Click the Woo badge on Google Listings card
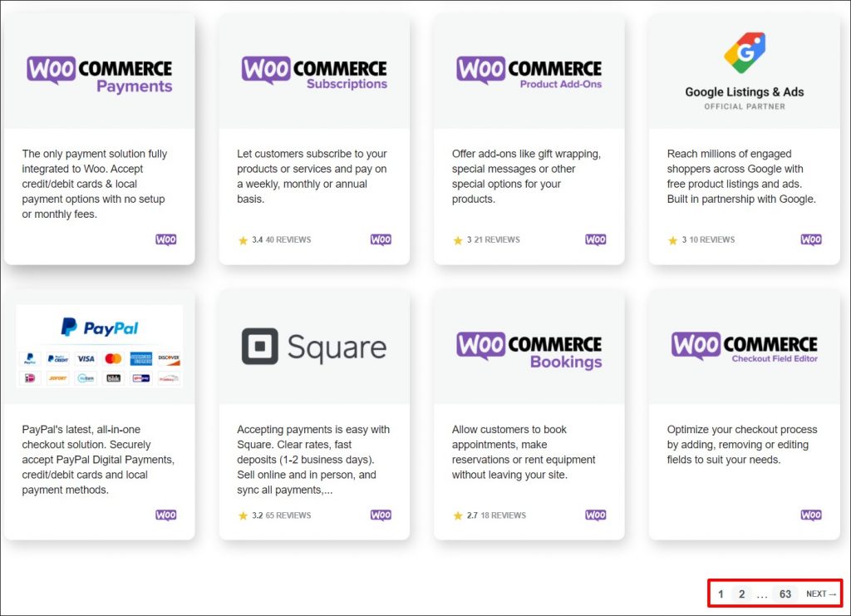This screenshot has height=616, width=851. (x=811, y=239)
